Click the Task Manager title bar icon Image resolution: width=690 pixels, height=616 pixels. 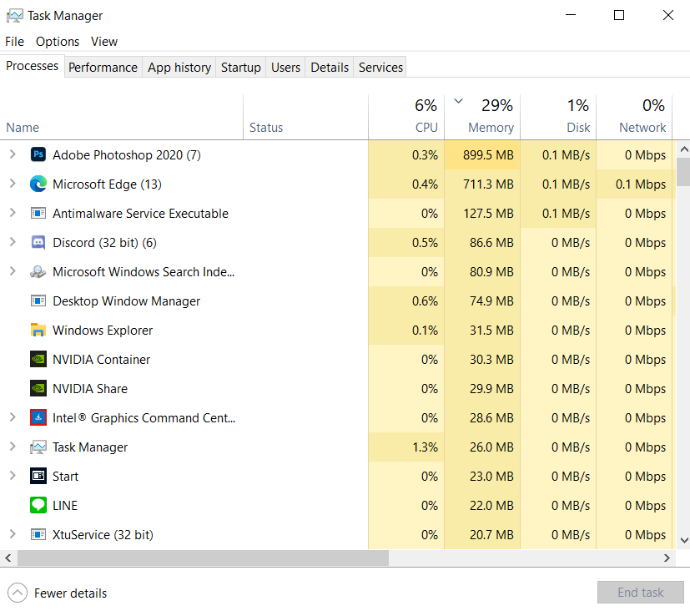pos(14,16)
